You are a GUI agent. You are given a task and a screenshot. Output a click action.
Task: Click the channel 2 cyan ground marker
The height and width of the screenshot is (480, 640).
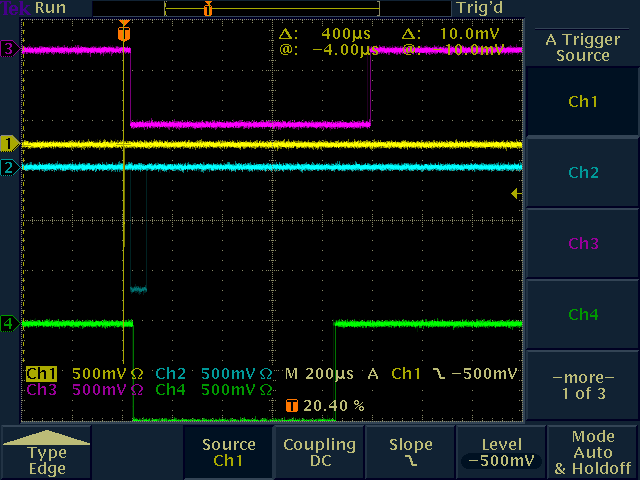click(9, 167)
